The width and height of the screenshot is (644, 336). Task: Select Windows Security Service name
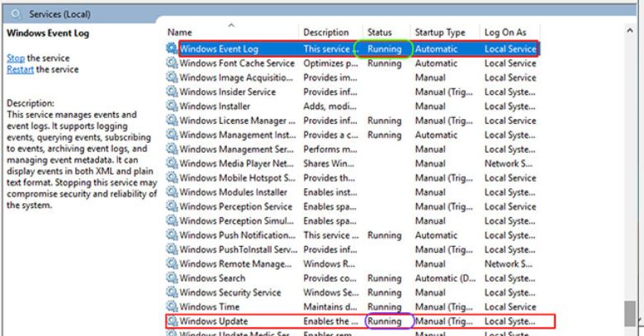coord(230,293)
